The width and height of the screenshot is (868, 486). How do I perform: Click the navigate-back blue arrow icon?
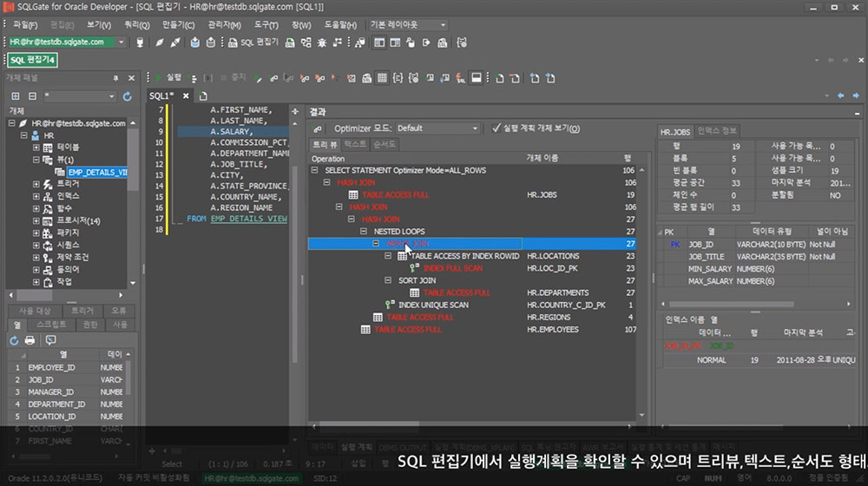click(840, 95)
